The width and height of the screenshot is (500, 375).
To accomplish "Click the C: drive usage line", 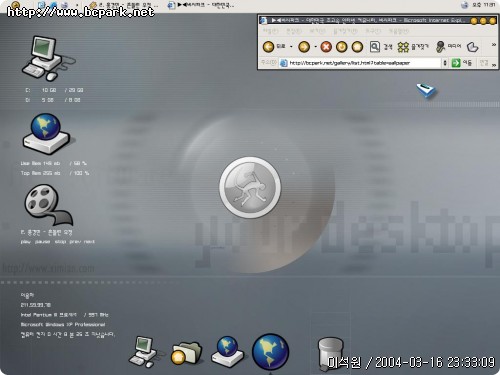I will (x=54, y=90).
